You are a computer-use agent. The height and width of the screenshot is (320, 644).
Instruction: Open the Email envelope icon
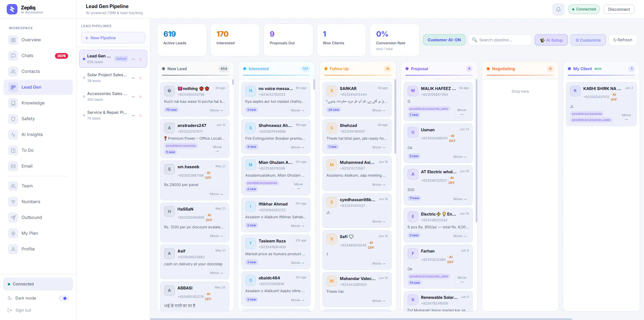click(13, 166)
